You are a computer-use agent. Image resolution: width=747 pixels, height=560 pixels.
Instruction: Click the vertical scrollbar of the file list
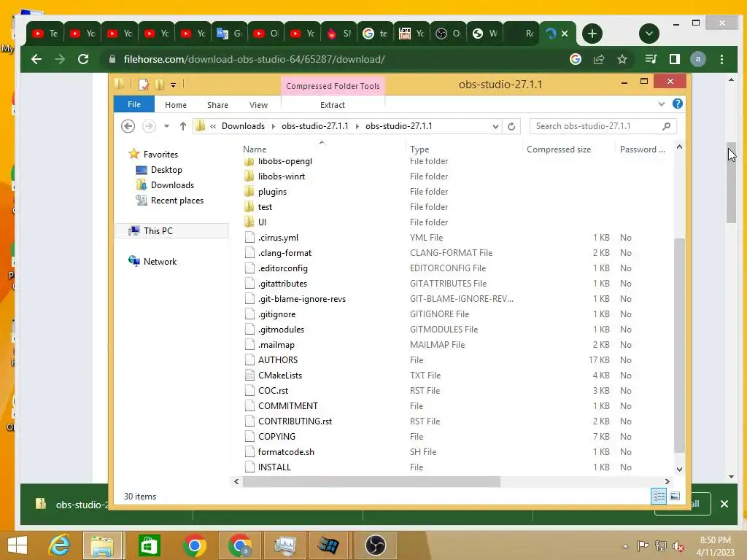tap(679, 345)
